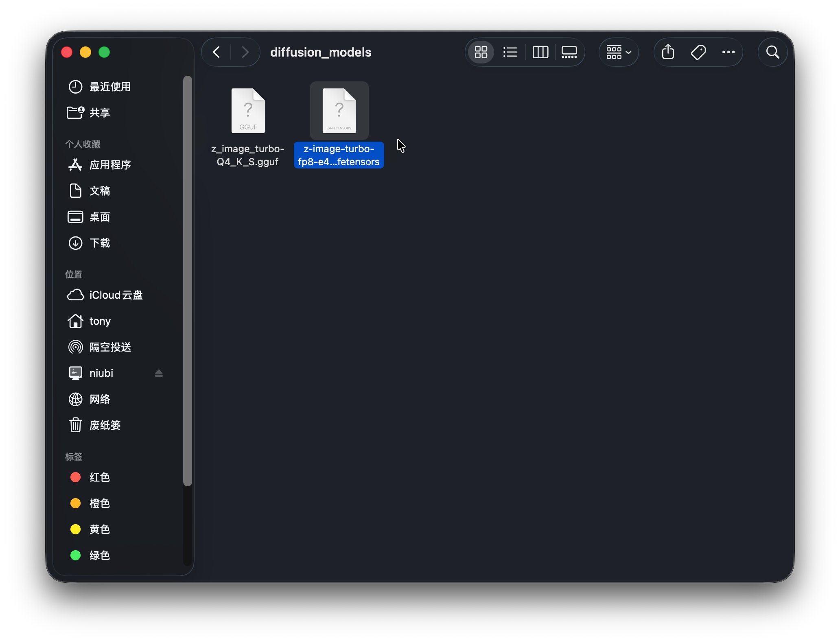Eject the niubi volume
840x643 pixels.
159,373
